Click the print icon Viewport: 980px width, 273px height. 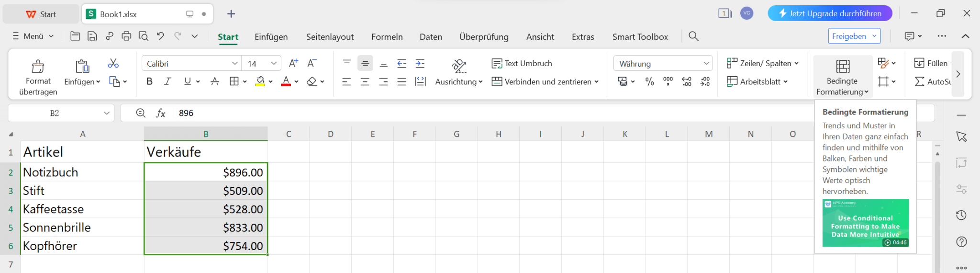126,36
